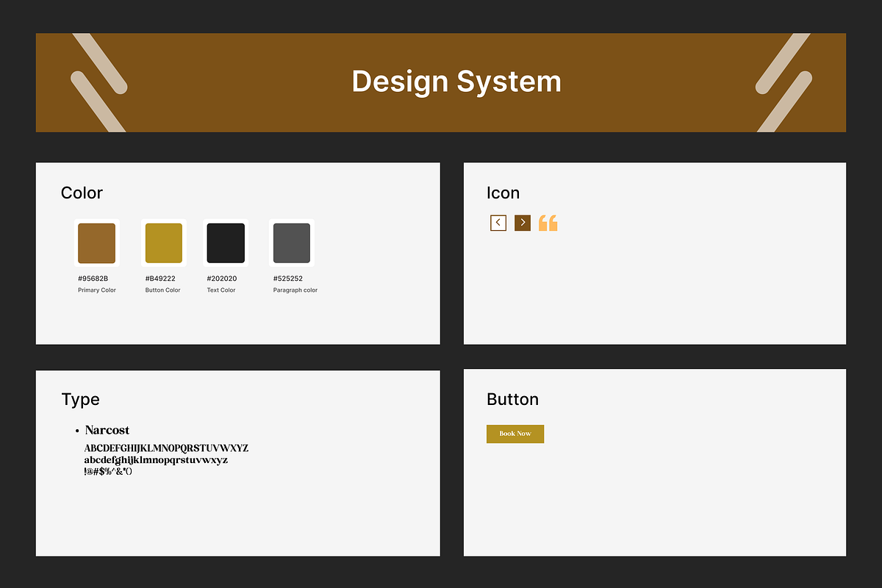Click the #525252 paragraph color swatch
882x588 pixels.
[292, 243]
